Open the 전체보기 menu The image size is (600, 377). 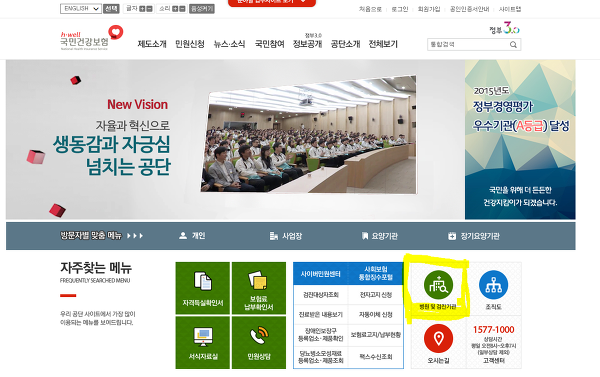[383, 44]
